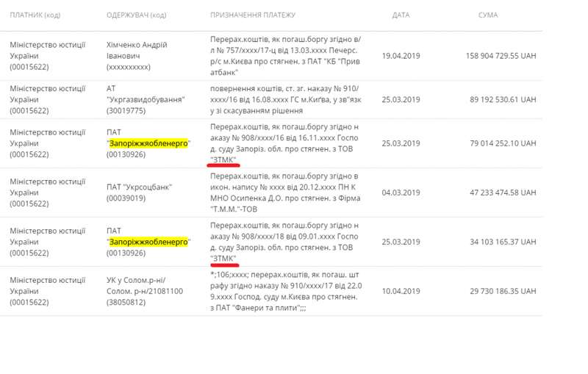Click the sum 158 904 729.55 UAH
The height and width of the screenshot is (374, 588).
501,56
